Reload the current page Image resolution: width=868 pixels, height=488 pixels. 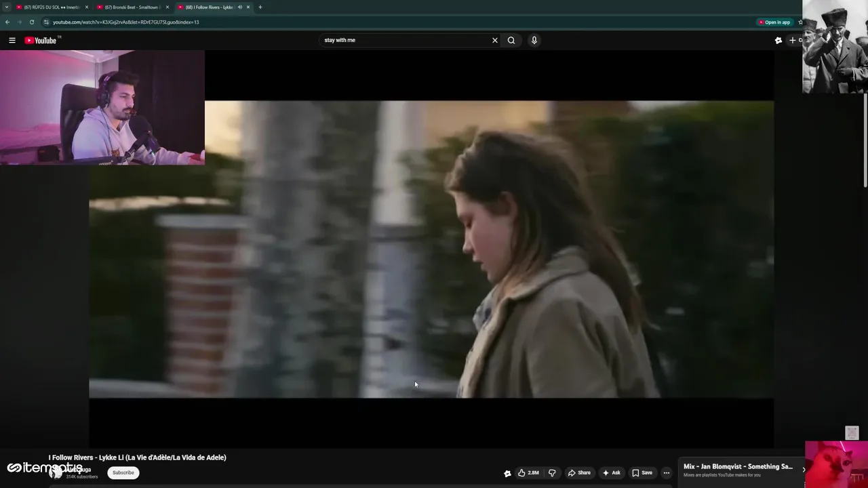click(x=32, y=22)
